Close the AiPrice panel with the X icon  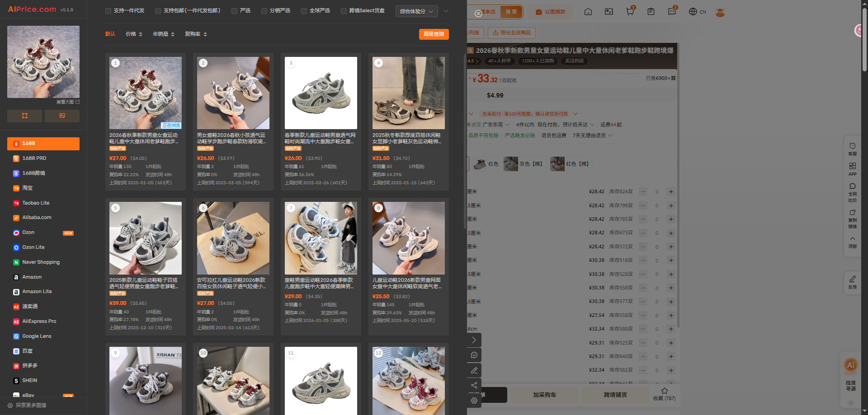point(478,14)
